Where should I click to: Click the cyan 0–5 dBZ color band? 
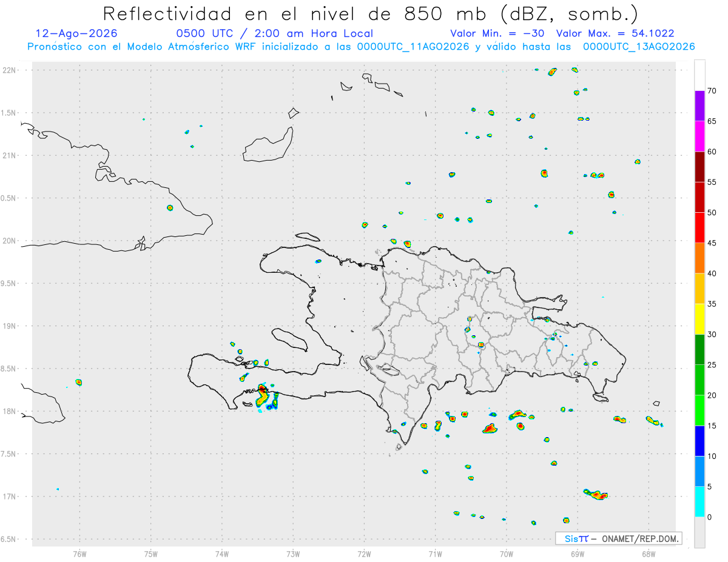699,502
